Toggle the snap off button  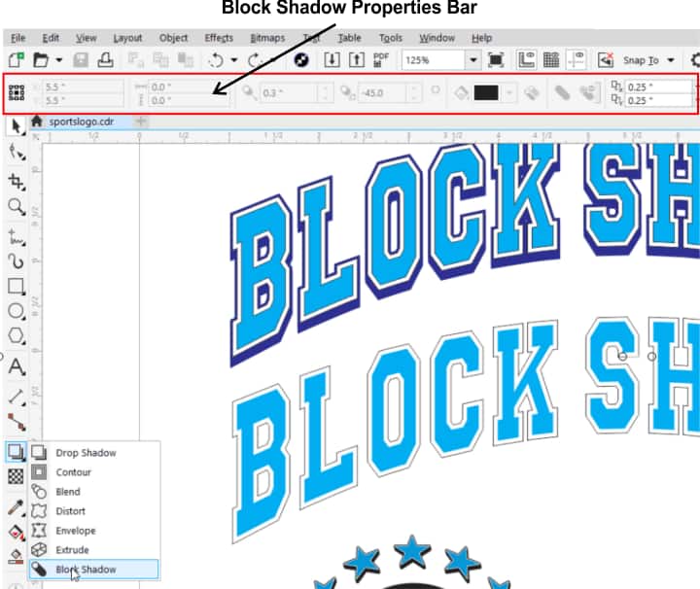click(606, 60)
